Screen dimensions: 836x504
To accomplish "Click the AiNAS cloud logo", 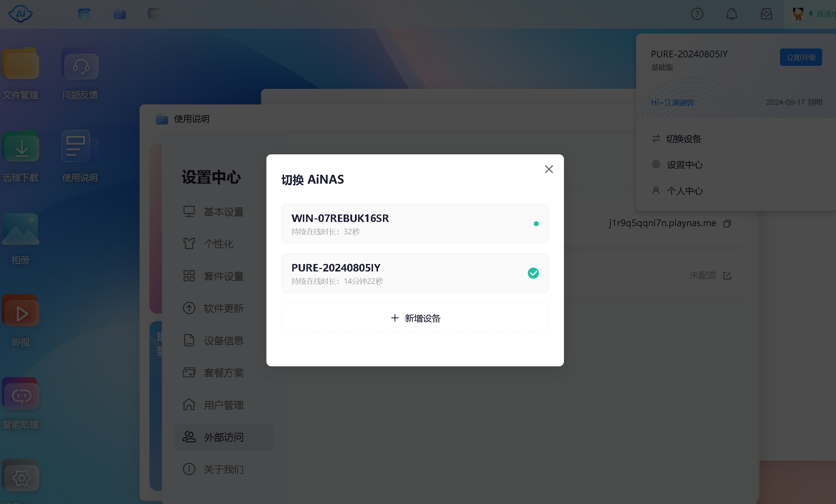I will click(x=20, y=14).
